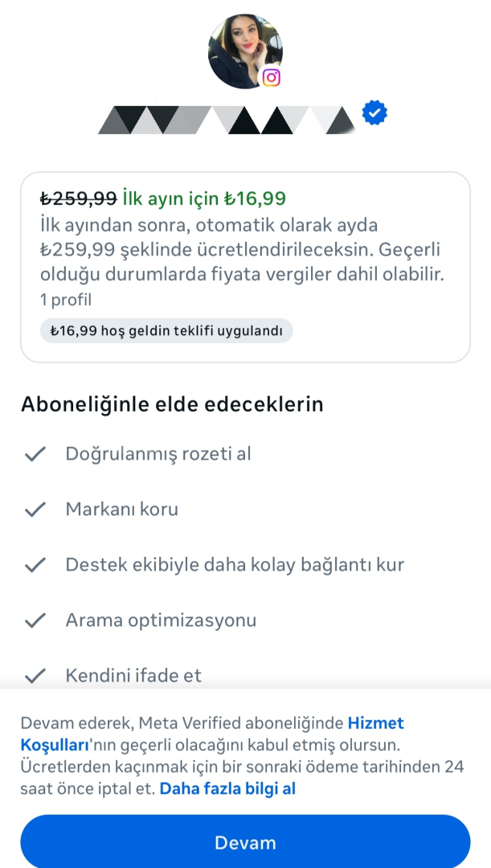Tap checkmark beside Markanı koru
Image resolution: width=491 pixels, height=868 pixels.
[35, 510]
